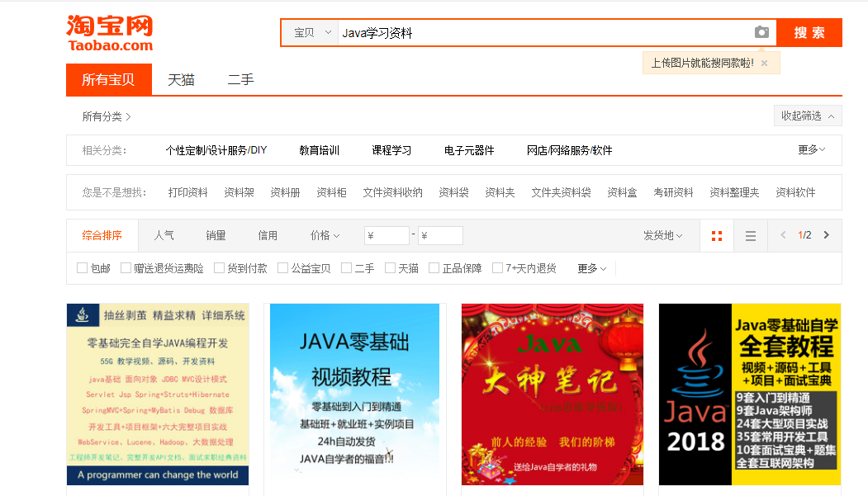Screen dimensions: 868x496
Task: Click suggested search 资料袋
Action: click(454, 192)
